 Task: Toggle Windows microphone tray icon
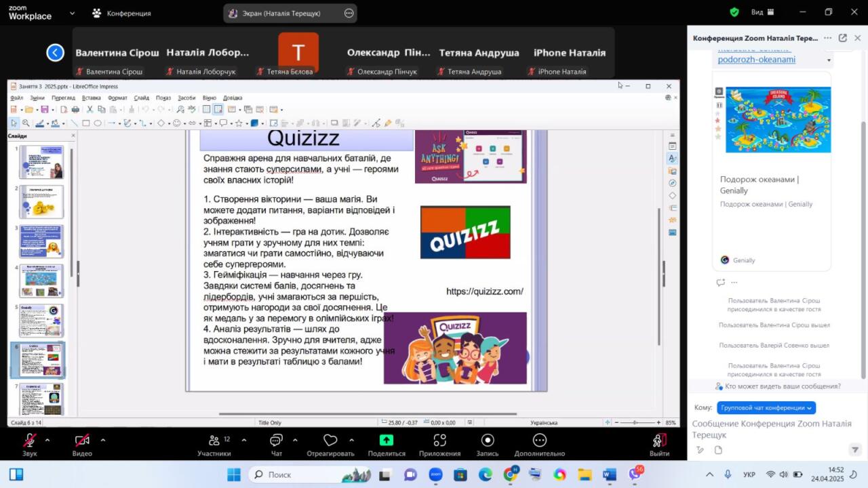point(728,474)
